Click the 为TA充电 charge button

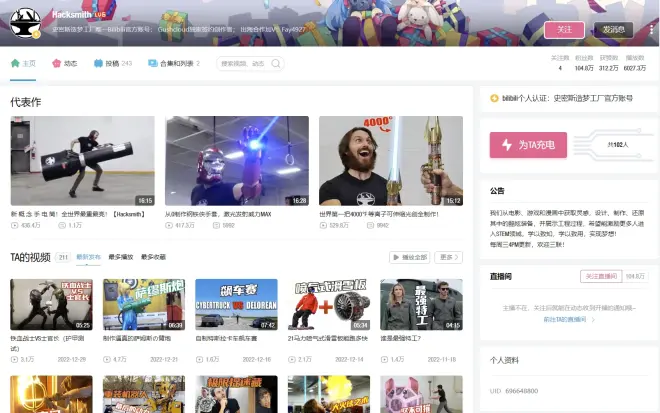527,145
